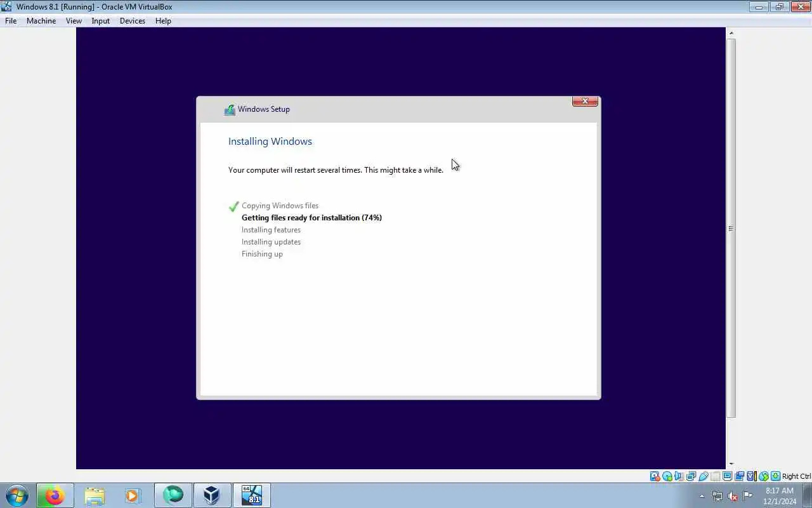Viewport: 812px width, 508px height.
Task: Minimize the VirtualBox window
Action: pyautogui.click(x=758, y=7)
